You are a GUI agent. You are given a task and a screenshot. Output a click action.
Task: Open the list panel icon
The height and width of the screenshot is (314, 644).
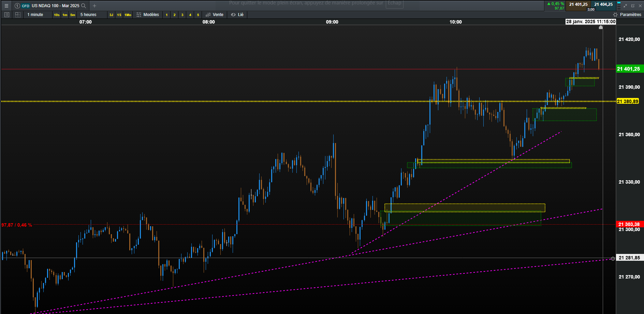click(6, 15)
